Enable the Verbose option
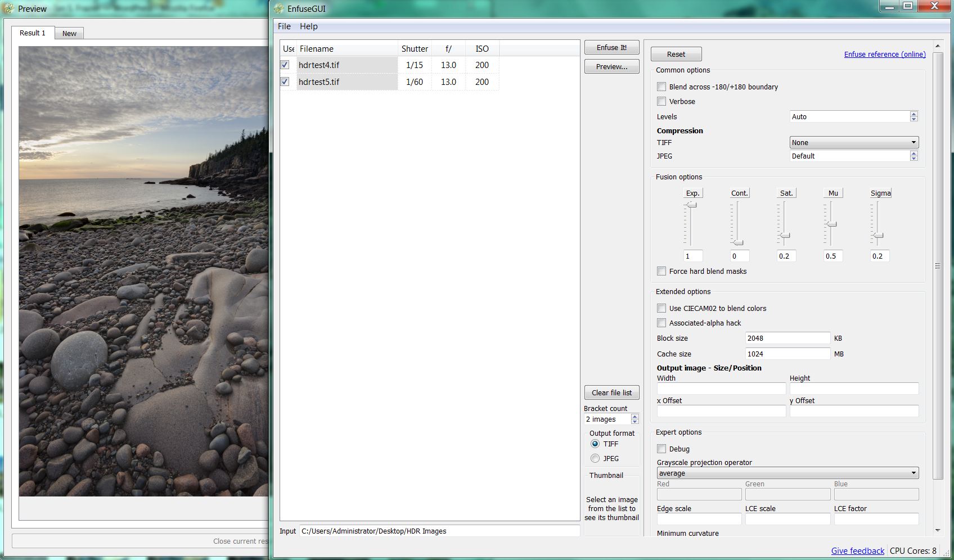Screen dimensions: 954x560 (661, 102)
